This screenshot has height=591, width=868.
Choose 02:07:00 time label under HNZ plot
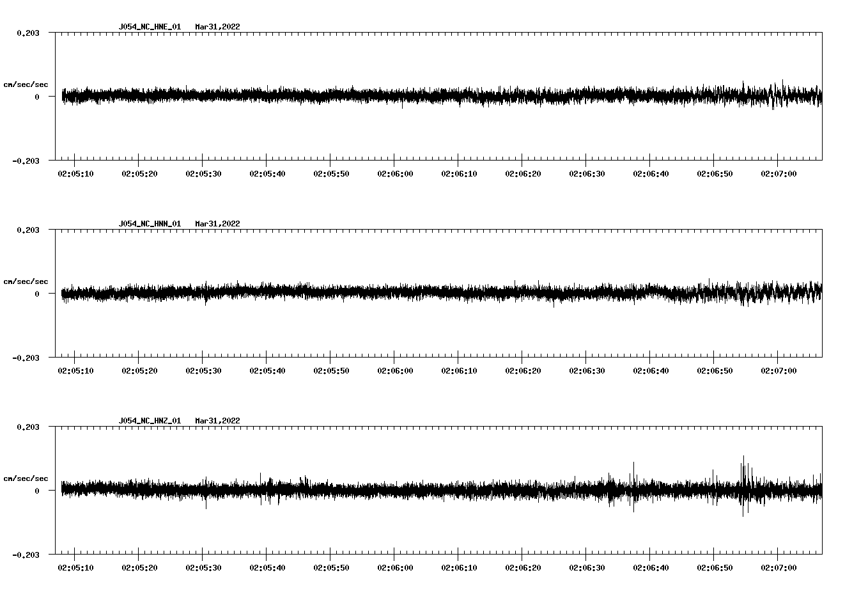[779, 568]
